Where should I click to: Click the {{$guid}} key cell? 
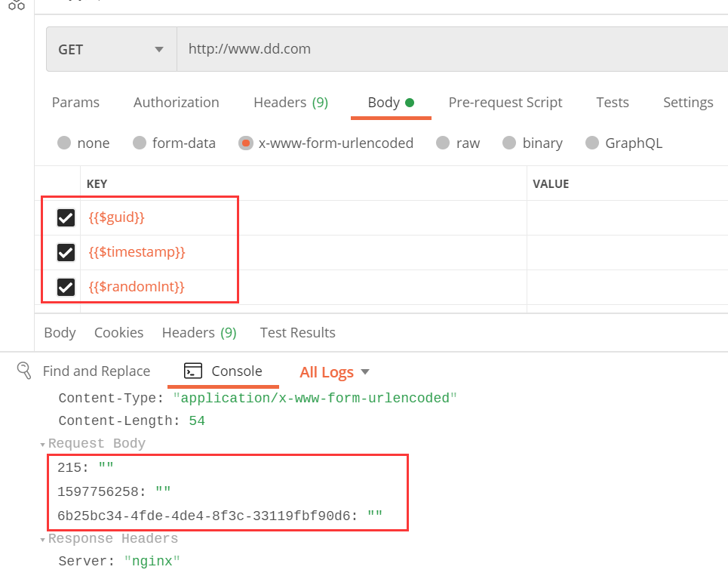[x=303, y=217]
